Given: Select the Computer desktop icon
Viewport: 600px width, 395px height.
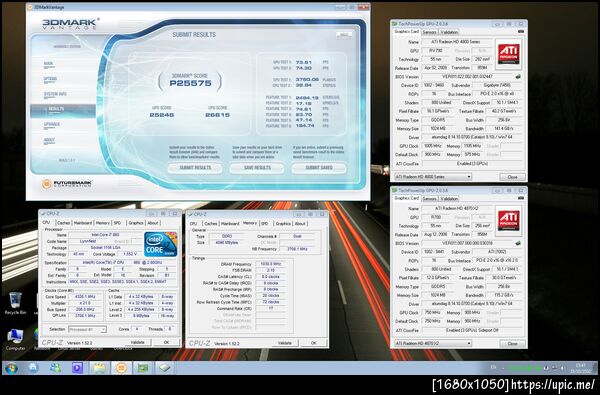Looking at the screenshot, I should tap(15, 340).
